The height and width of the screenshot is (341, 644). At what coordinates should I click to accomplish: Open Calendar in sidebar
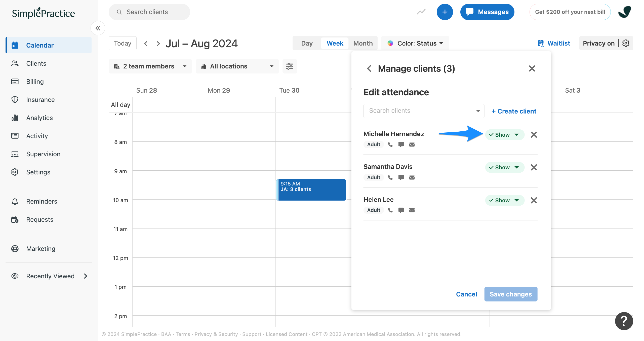(x=49, y=45)
